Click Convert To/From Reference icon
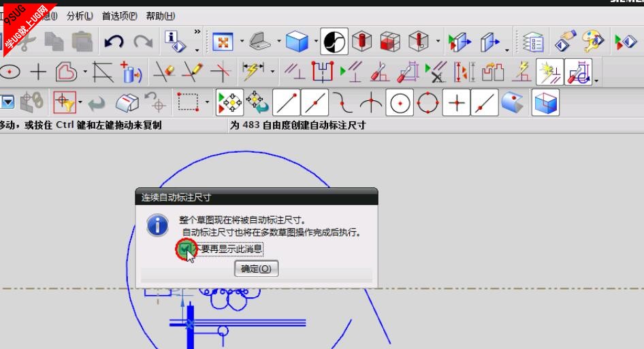 493,72
